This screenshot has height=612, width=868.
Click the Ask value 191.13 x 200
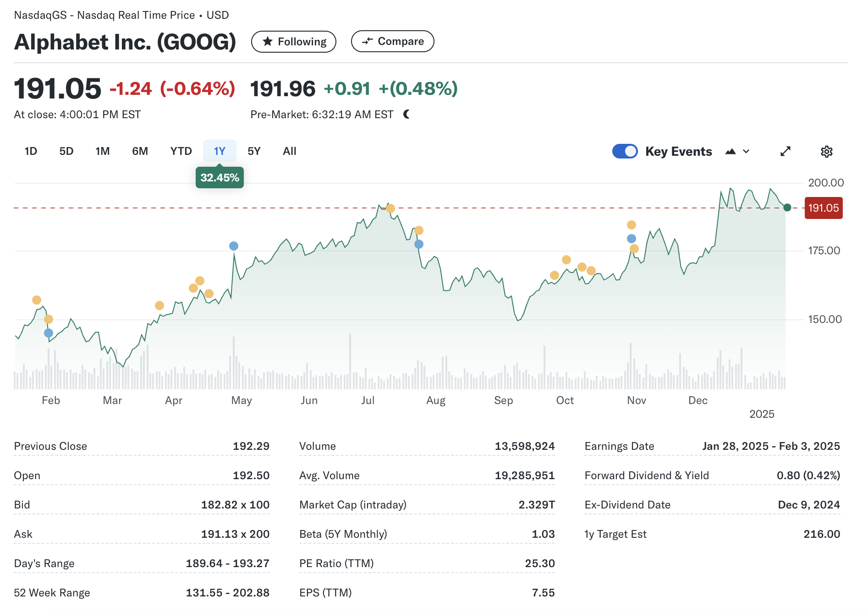[236, 534]
